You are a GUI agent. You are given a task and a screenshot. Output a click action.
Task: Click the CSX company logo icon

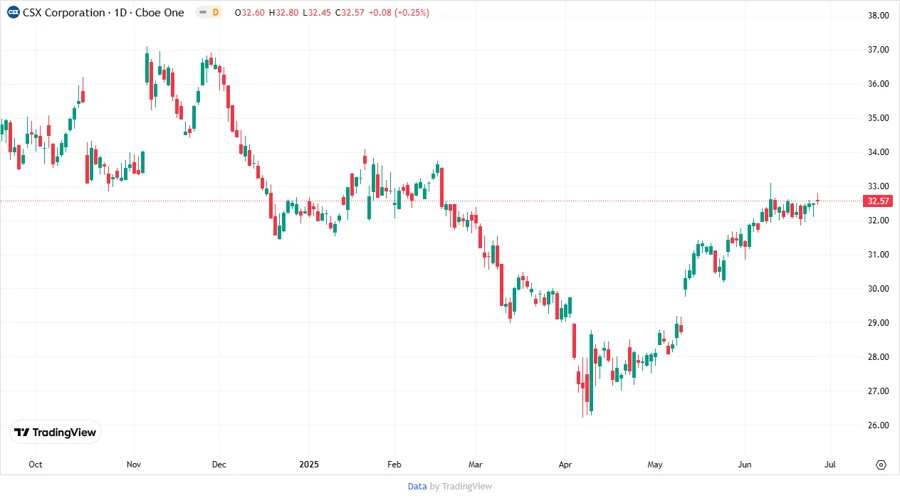[x=13, y=12]
